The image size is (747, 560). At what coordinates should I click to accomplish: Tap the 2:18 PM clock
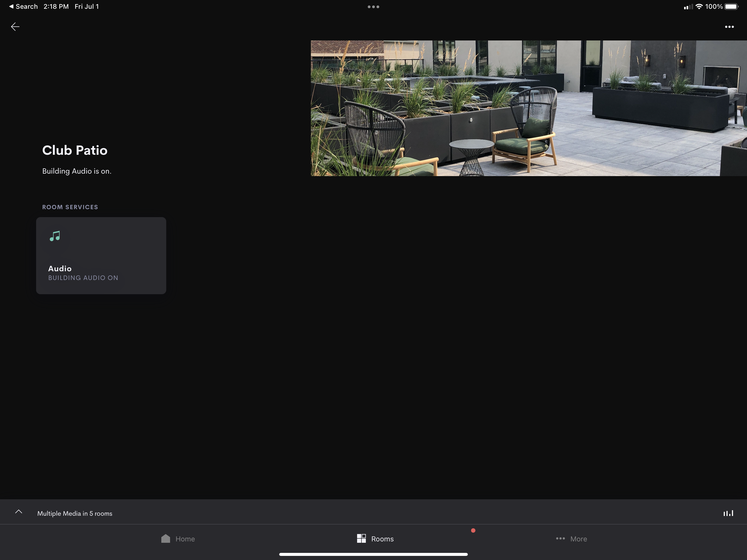(x=56, y=6)
